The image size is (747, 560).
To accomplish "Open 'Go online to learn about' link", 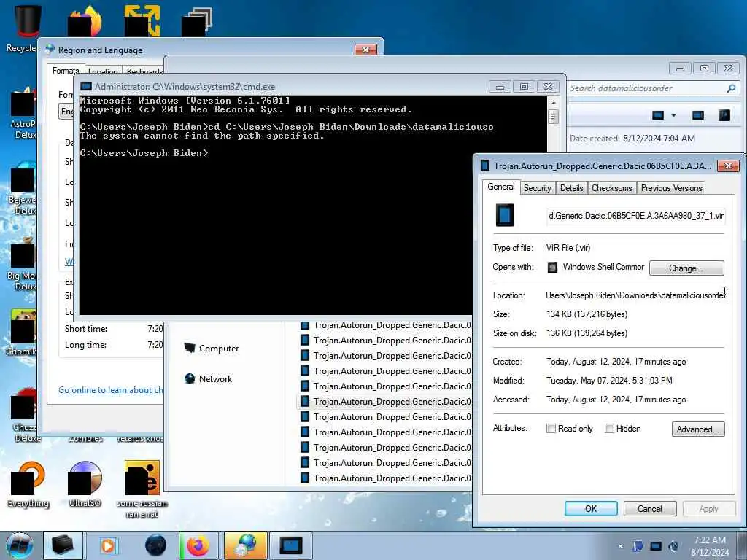I will pyautogui.click(x=111, y=390).
